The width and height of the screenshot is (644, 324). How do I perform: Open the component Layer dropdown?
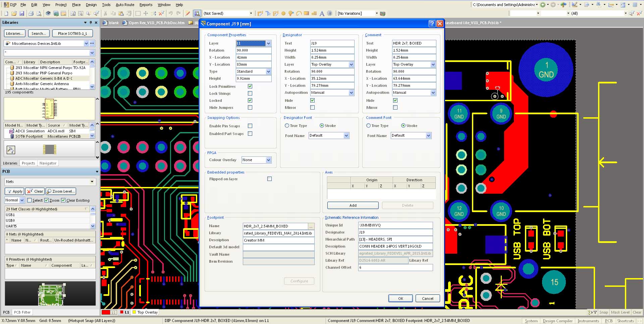(x=268, y=43)
